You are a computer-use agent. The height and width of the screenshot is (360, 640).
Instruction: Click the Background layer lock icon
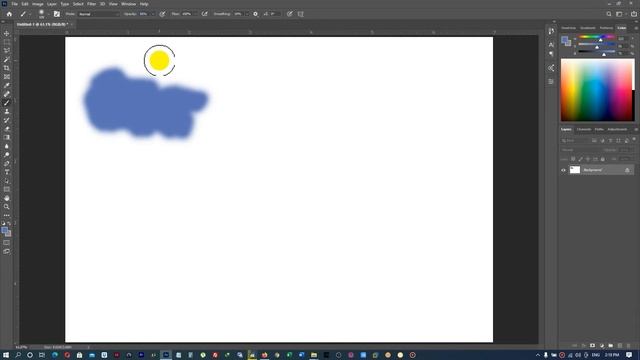point(627,170)
